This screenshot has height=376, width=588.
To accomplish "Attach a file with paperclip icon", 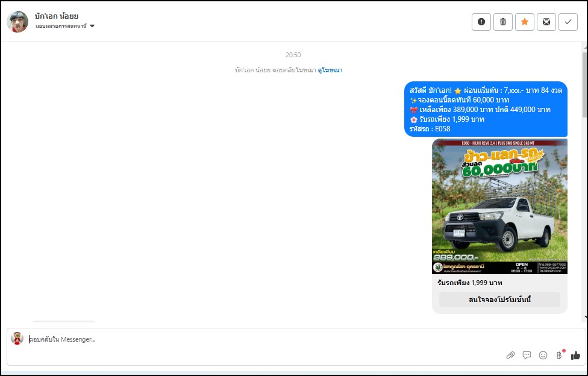I will click(x=510, y=355).
